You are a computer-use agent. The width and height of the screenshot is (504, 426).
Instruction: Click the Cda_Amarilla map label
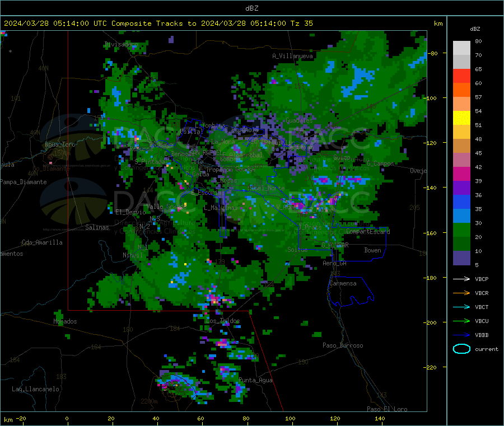click(x=42, y=242)
